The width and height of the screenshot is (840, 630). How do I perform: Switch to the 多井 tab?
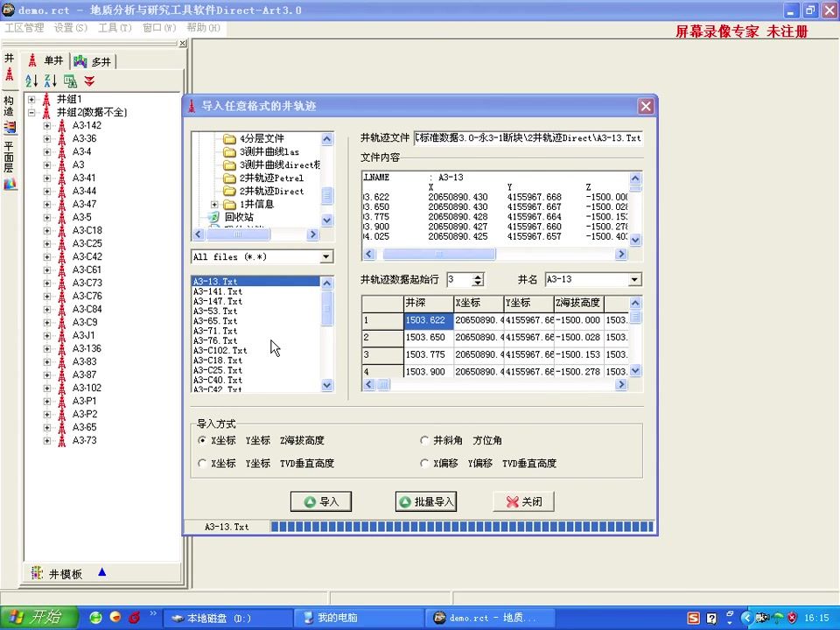(94, 61)
